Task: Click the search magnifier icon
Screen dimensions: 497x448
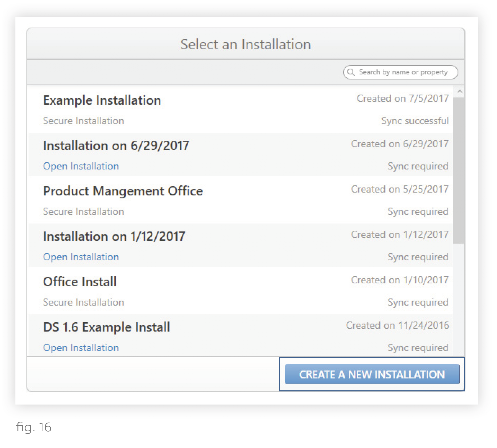Action: click(351, 72)
